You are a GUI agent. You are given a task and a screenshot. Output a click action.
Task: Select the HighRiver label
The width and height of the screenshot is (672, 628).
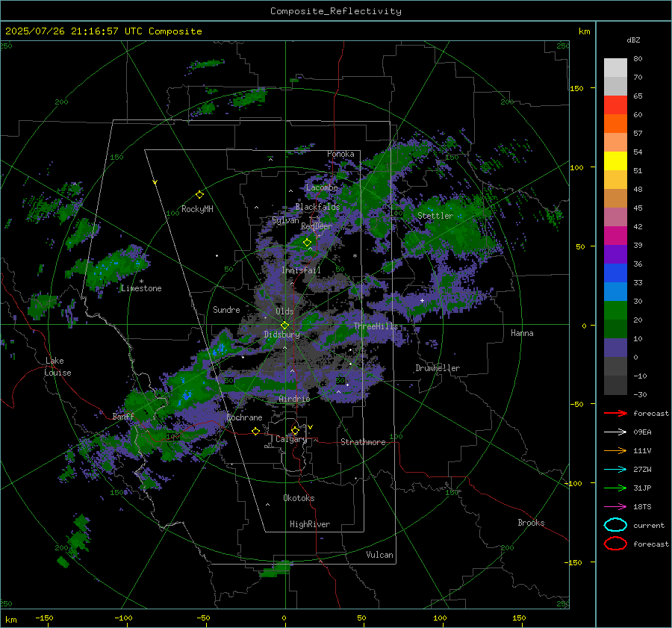tap(310, 524)
